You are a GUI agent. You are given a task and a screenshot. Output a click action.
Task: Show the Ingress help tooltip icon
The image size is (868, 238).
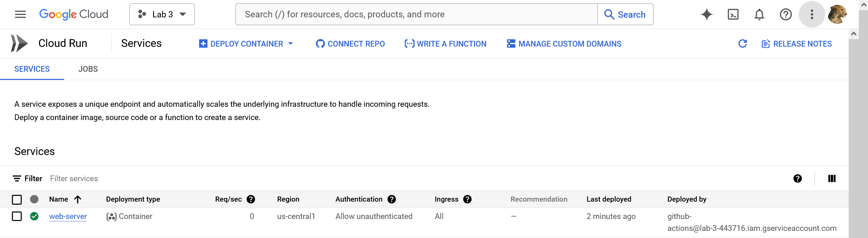pyautogui.click(x=467, y=199)
